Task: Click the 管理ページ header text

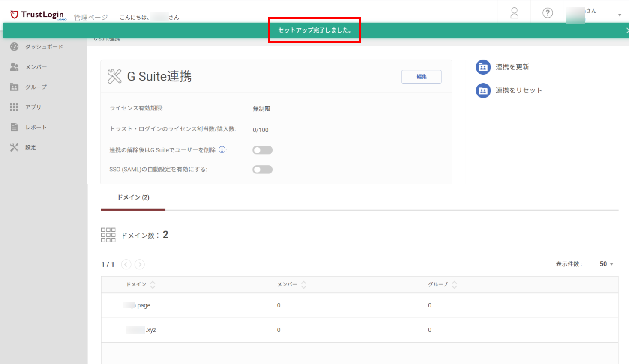Action: 91,18
